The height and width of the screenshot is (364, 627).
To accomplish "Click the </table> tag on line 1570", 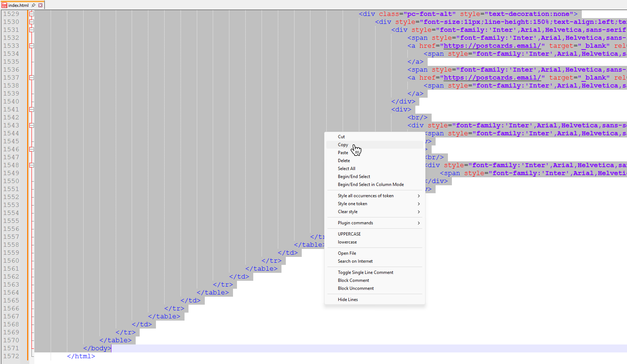I will pyautogui.click(x=115, y=340).
